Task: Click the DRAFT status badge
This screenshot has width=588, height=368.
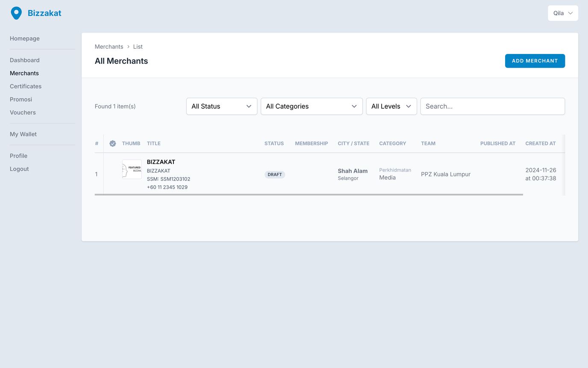Action: (275, 175)
